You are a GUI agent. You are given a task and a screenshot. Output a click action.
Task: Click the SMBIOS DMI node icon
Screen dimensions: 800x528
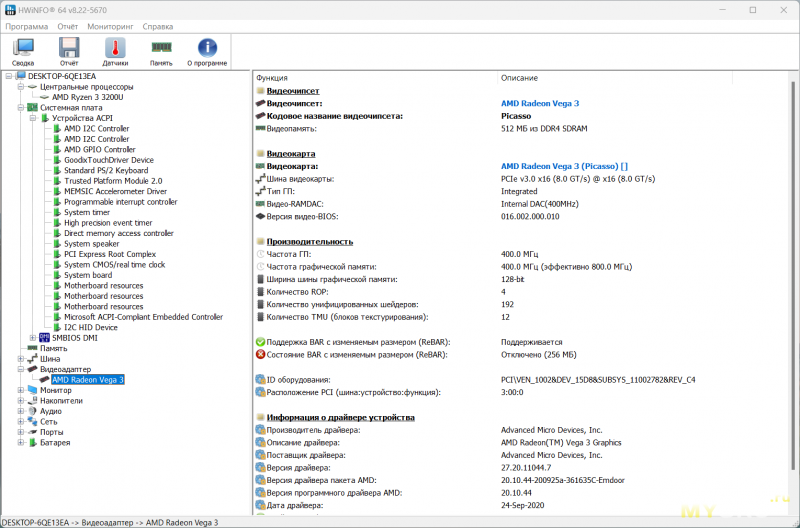[44, 338]
